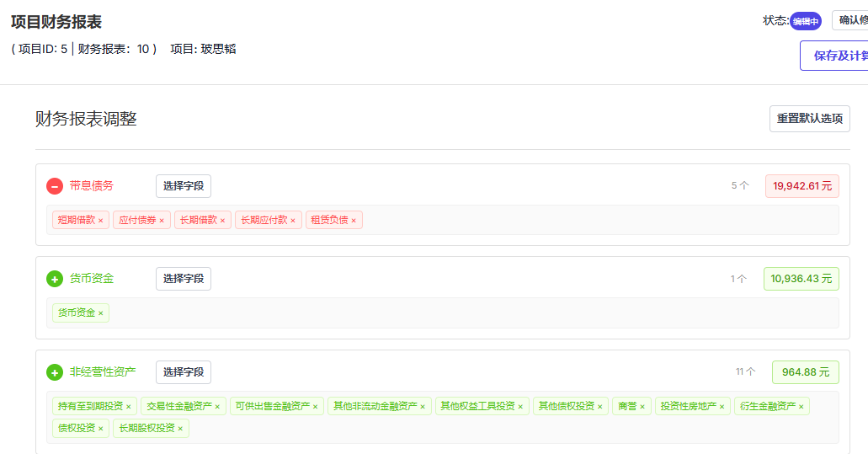Remove the 持有至到期投资 tag via its x
This screenshot has width=868, height=454.
coord(129,407)
